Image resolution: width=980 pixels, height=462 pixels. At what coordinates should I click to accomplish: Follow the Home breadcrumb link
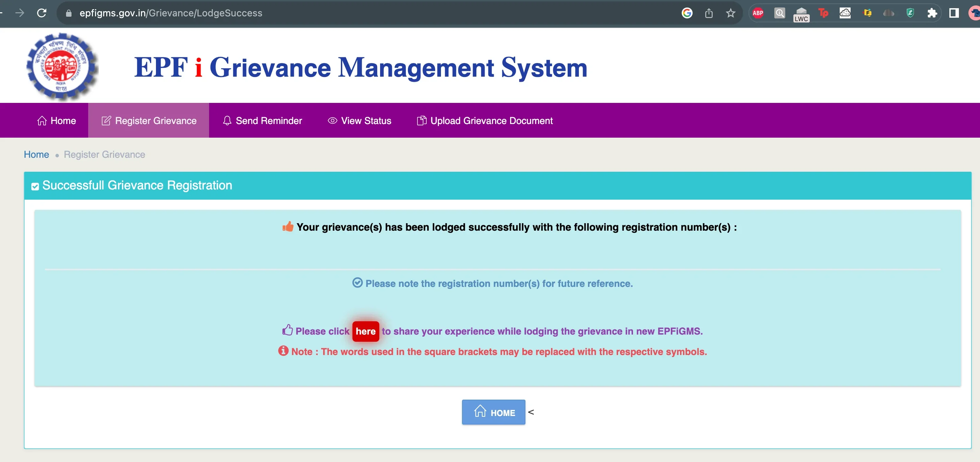(36, 154)
